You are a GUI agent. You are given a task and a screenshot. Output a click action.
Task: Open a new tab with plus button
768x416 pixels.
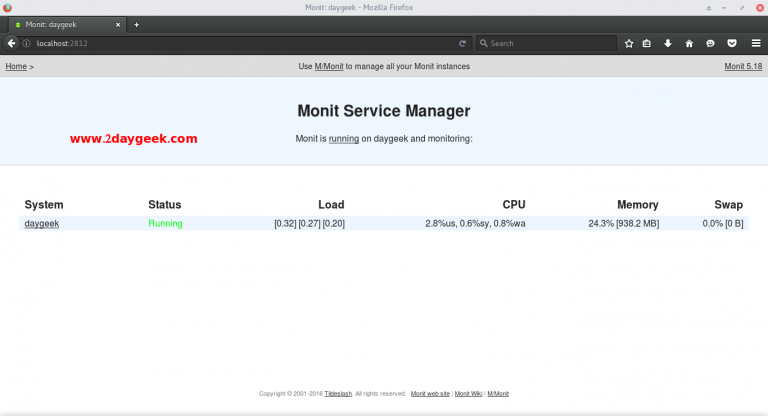[137, 24]
